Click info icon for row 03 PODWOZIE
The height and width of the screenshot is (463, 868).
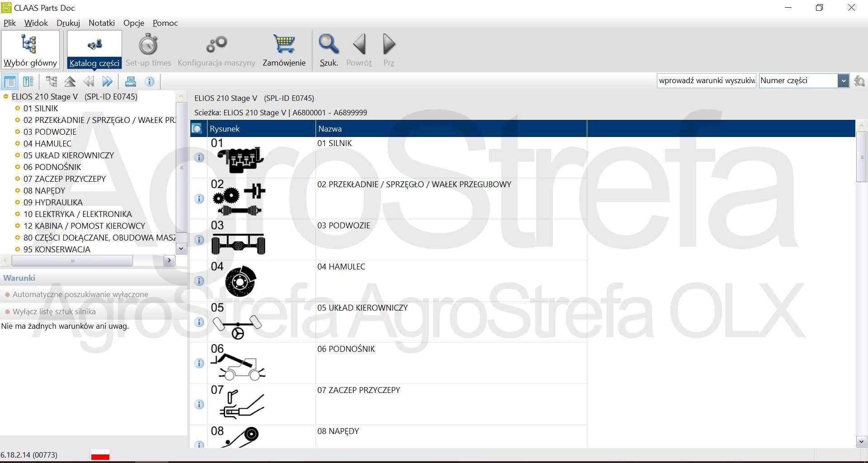click(199, 240)
